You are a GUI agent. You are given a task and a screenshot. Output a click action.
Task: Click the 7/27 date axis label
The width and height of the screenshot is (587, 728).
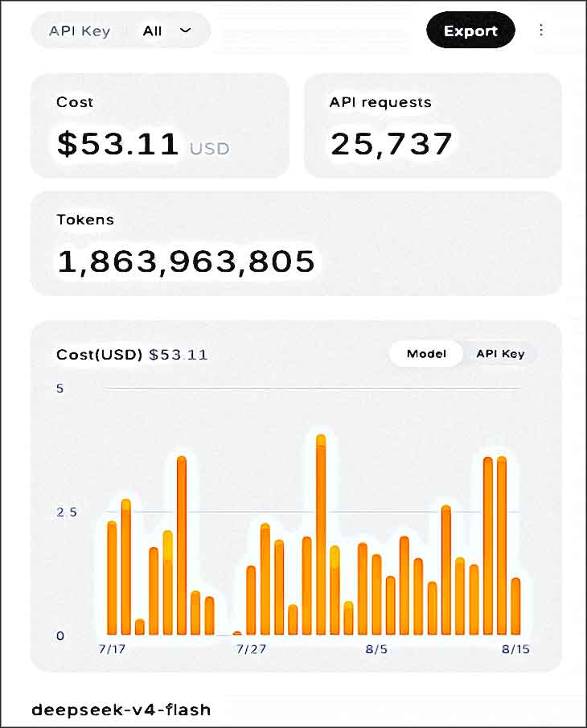(251, 648)
